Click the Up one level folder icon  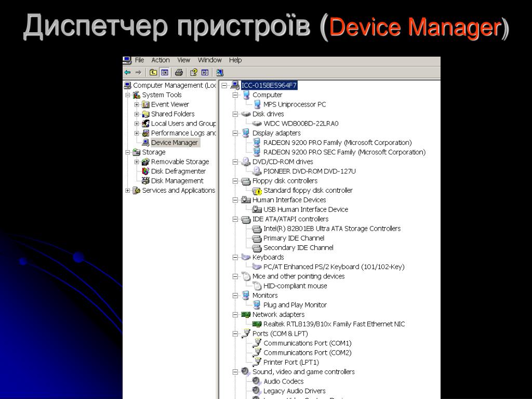point(153,72)
